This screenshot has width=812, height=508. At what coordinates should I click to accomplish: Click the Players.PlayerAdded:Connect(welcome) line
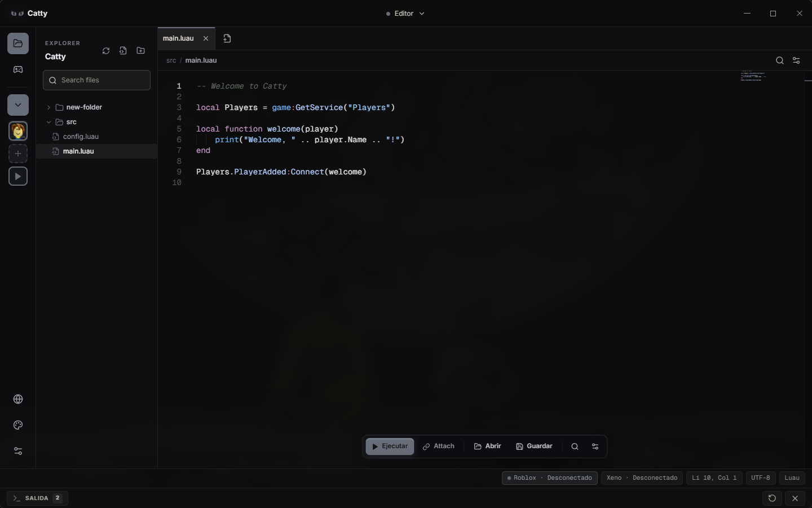point(281,172)
